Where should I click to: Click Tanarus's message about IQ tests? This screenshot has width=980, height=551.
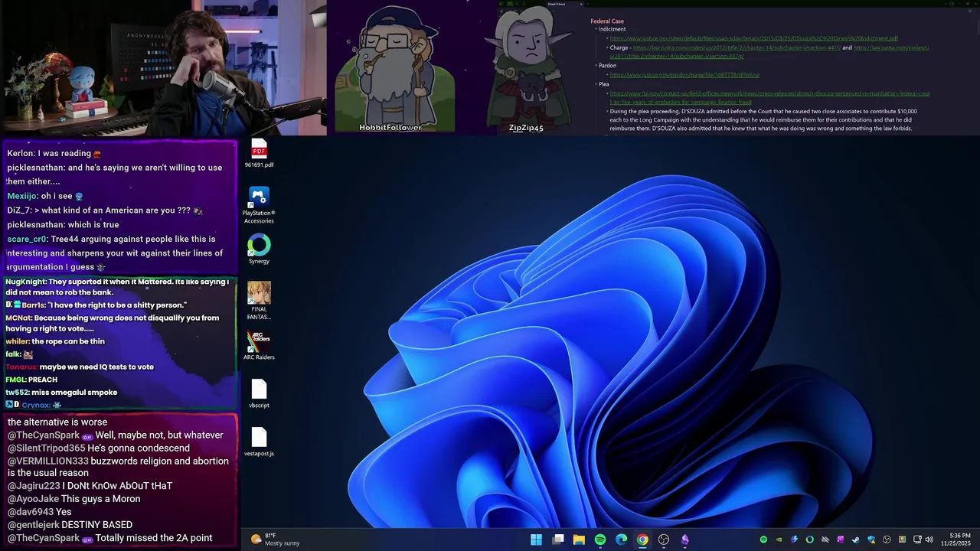(x=80, y=367)
